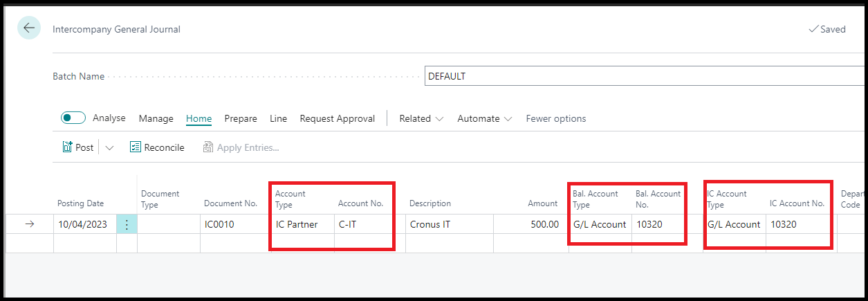Screen dimensions: 868x301
Task: Click the back arrow button
Action: coord(28,28)
